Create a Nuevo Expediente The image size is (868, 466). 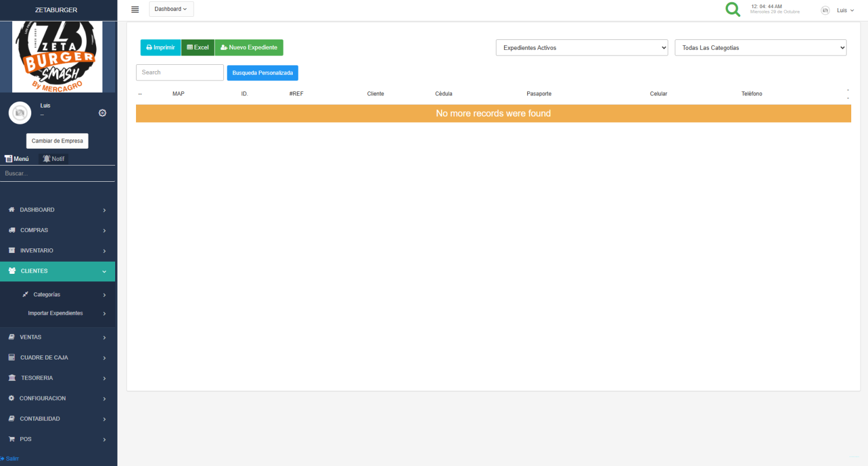tap(249, 47)
